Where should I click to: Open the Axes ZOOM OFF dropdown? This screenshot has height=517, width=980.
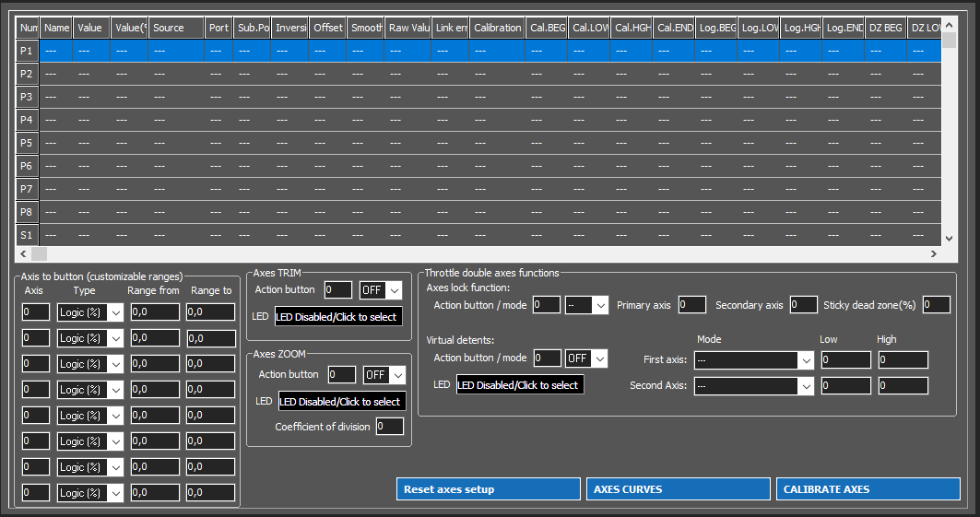[384, 375]
